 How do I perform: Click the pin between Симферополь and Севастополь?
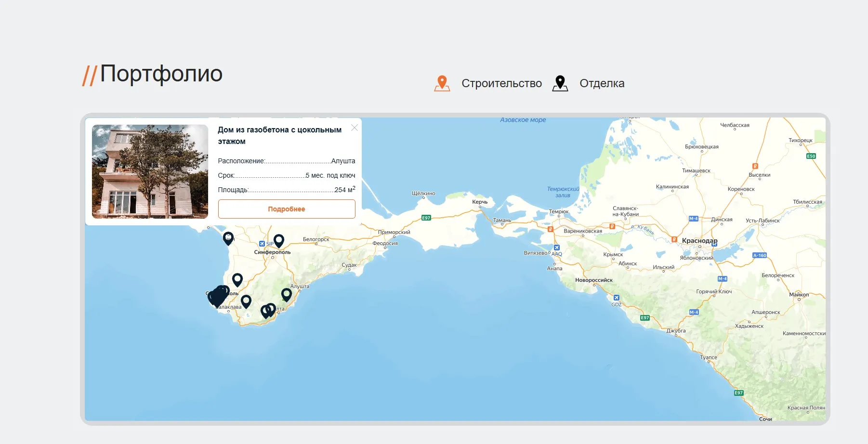coord(237,280)
